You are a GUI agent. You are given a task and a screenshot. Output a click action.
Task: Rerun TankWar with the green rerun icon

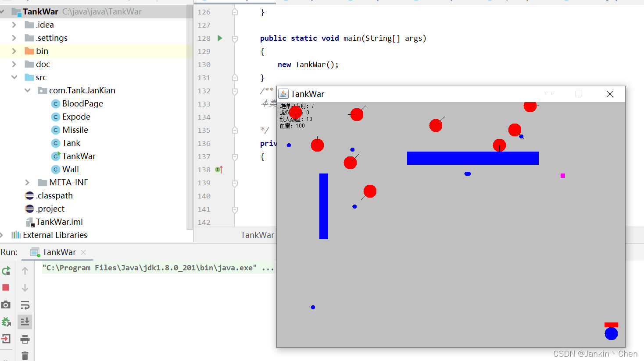point(6,271)
